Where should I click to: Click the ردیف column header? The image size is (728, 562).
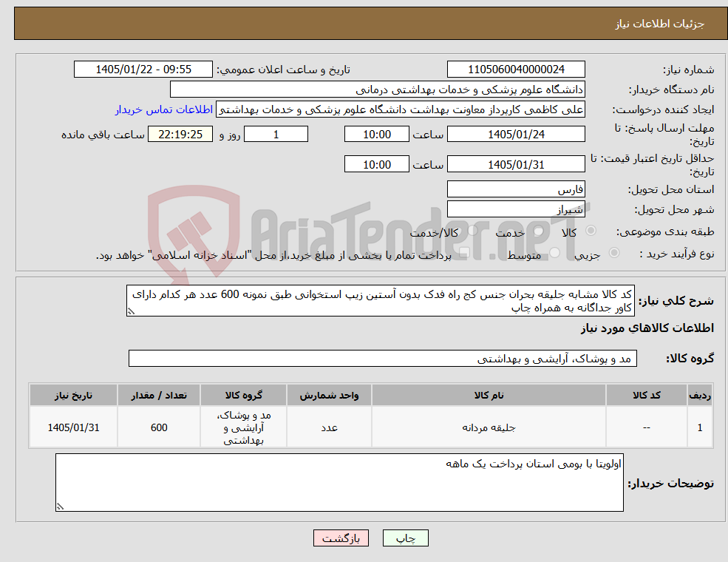point(700,396)
